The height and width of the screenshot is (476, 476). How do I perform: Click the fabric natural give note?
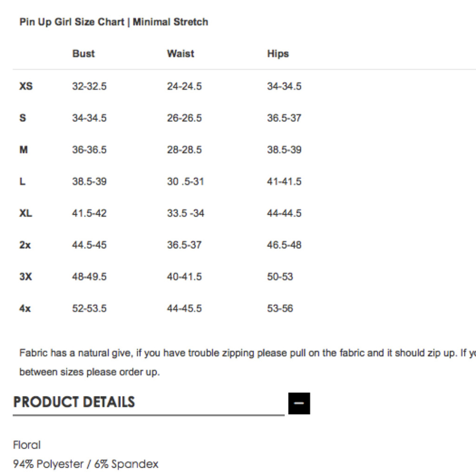pos(248,362)
